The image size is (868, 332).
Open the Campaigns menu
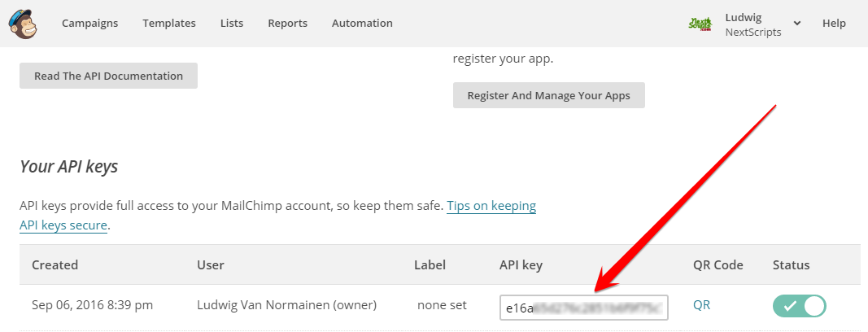click(89, 24)
